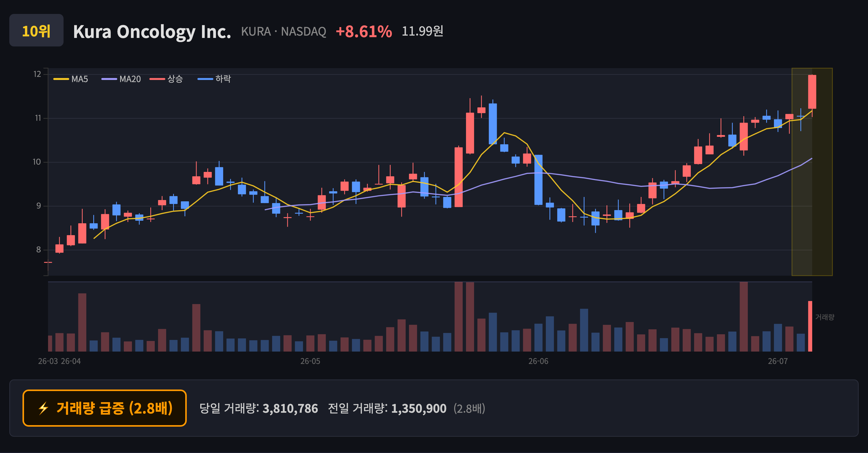Click the KURA · NASDAQ ticker label
868x453 pixels.
point(283,32)
